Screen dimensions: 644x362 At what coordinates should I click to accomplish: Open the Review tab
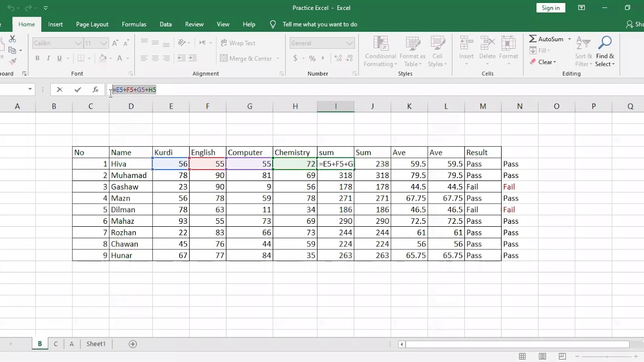(194, 24)
